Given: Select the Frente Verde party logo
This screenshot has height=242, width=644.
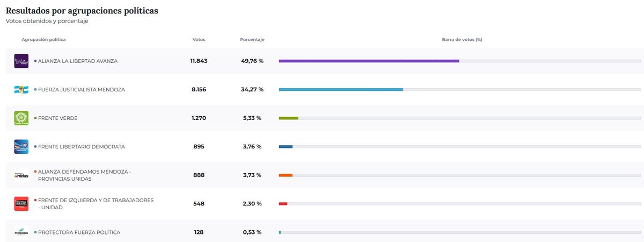Looking at the screenshot, I should coord(21,118).
